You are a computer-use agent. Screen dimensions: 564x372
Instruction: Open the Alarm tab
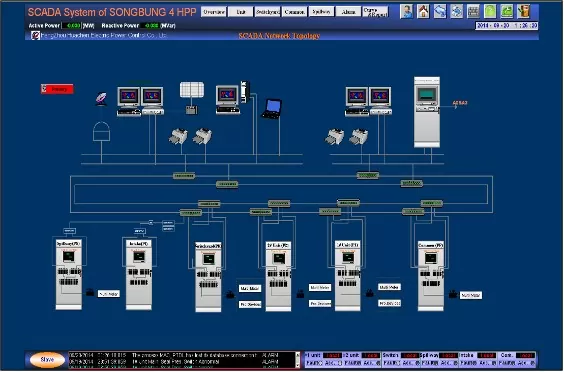[x=348, y=12]
